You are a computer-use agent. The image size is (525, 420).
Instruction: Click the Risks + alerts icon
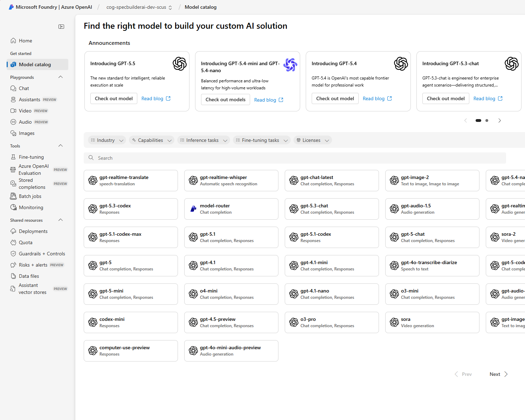pos(13,265)
